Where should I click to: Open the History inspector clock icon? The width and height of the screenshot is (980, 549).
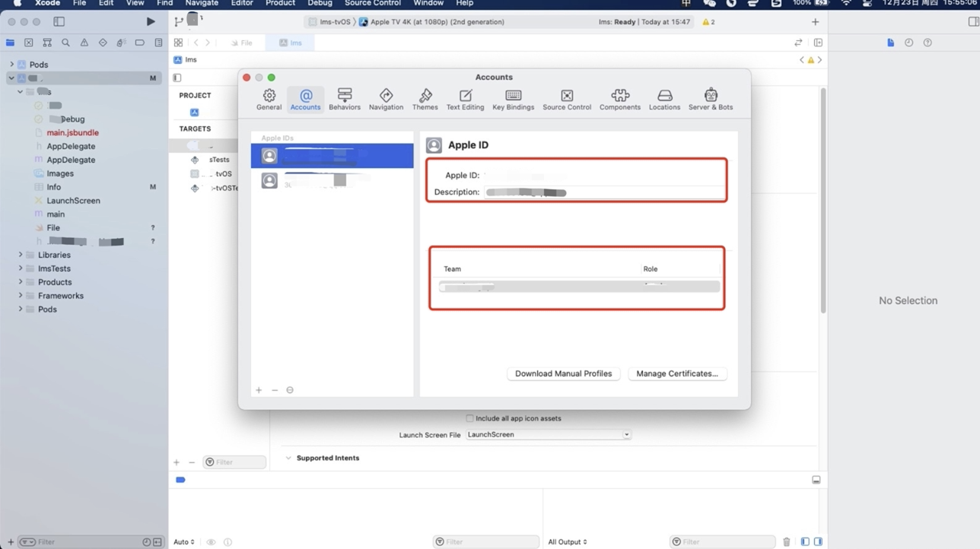point(908,43)
